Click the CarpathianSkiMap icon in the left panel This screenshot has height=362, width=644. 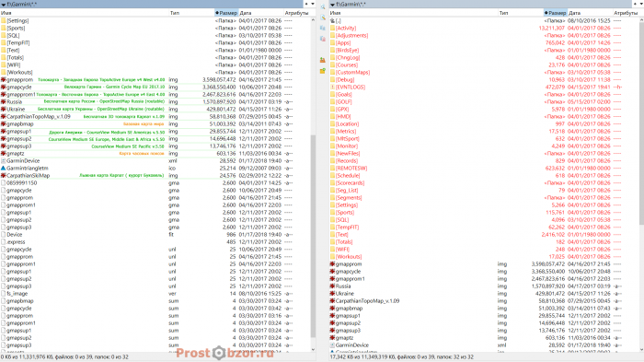[4, 176]
